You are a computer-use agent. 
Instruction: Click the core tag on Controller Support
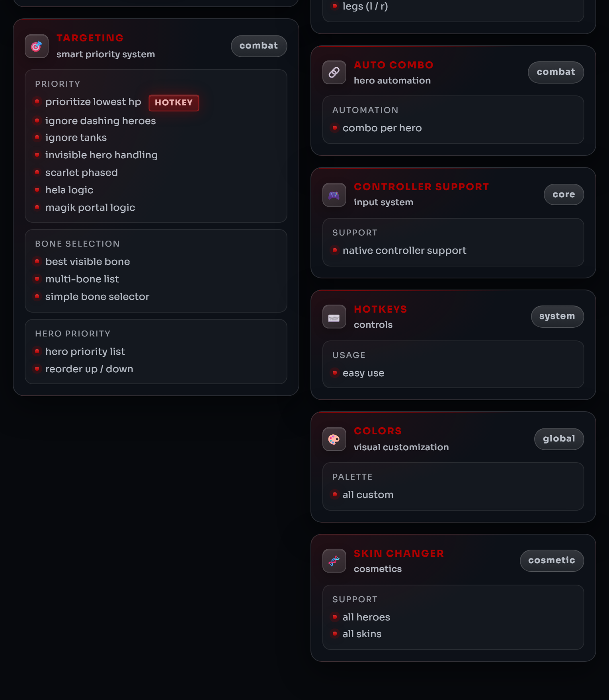point(564,194)
